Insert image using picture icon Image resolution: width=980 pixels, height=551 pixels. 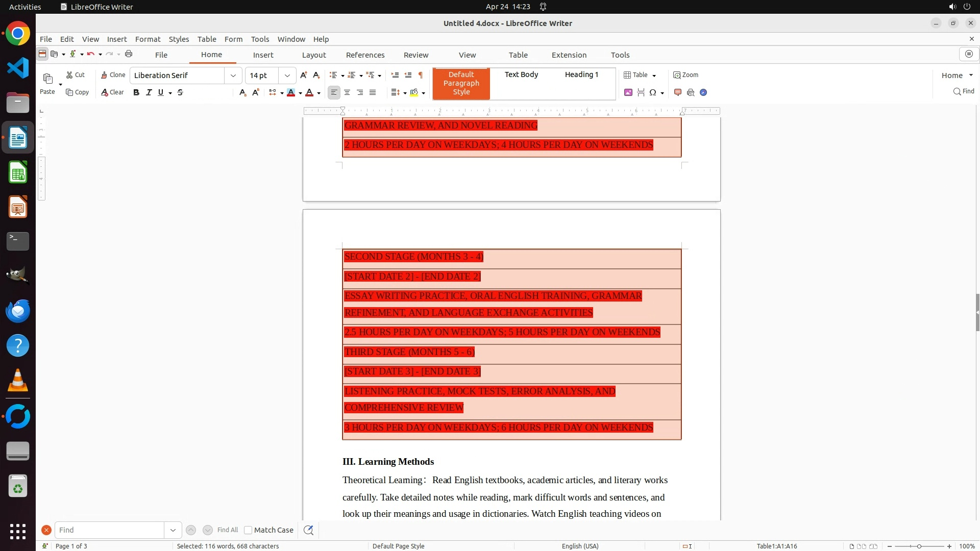[628, 92]
